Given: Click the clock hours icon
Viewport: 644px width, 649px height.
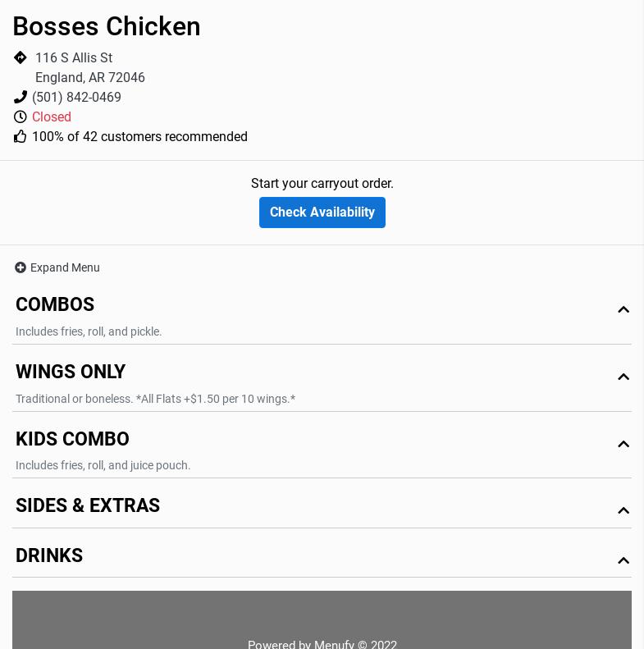Looking at the screenshot, I should click(21, 117).
